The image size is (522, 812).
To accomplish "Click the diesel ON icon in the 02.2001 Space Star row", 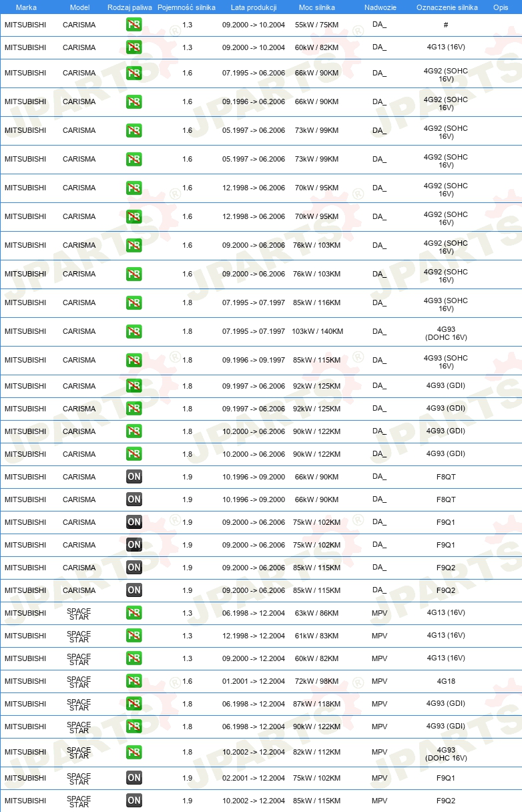I will [x=134, y=778].
